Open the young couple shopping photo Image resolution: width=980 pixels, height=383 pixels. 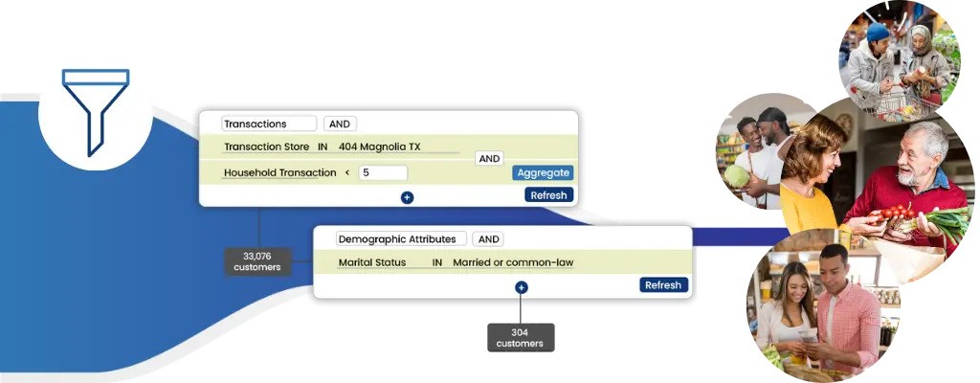(x=824, y=305)
